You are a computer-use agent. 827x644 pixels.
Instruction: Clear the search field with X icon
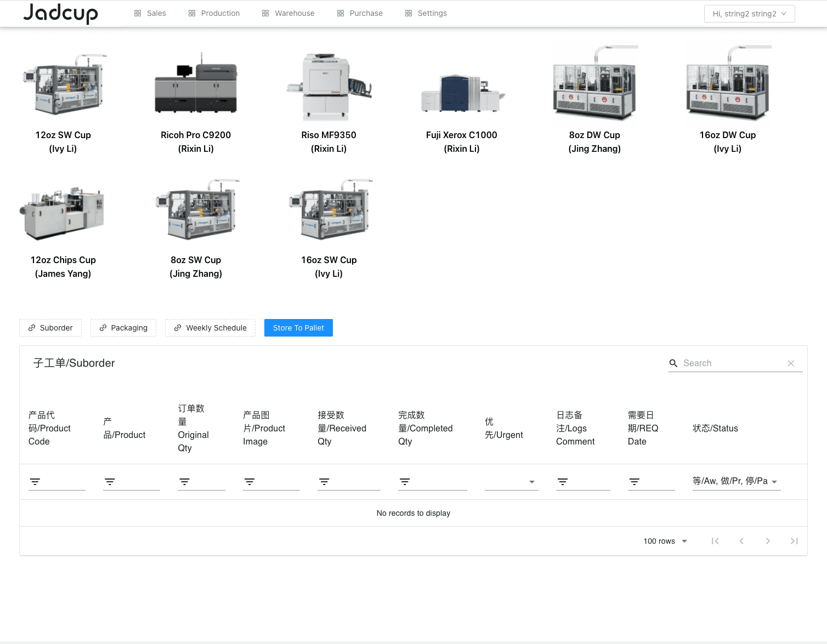[x=791, y=363]
